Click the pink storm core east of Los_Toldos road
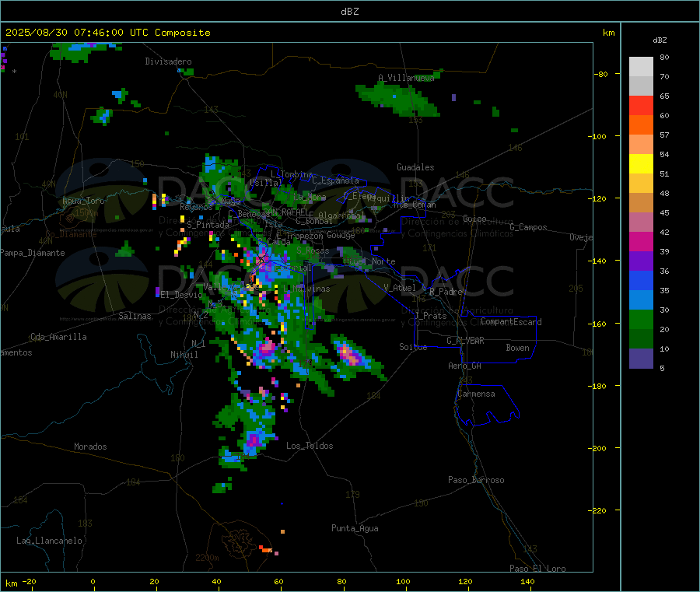This screenshot has height=592, width=700. (349, 355)
